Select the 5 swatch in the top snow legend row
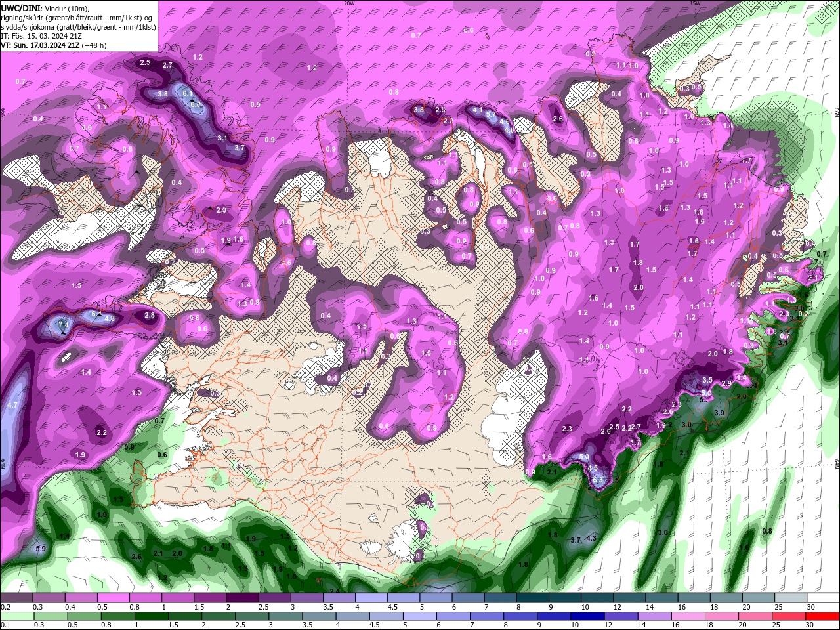Viewport: 840px width, 630px height. coord(435,598)
